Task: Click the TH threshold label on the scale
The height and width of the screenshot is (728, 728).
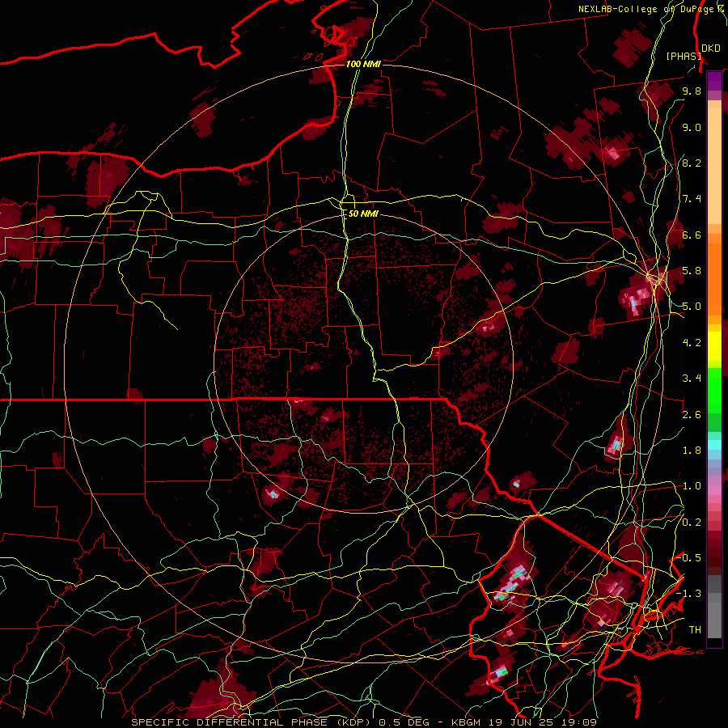Action: point(695,630)
